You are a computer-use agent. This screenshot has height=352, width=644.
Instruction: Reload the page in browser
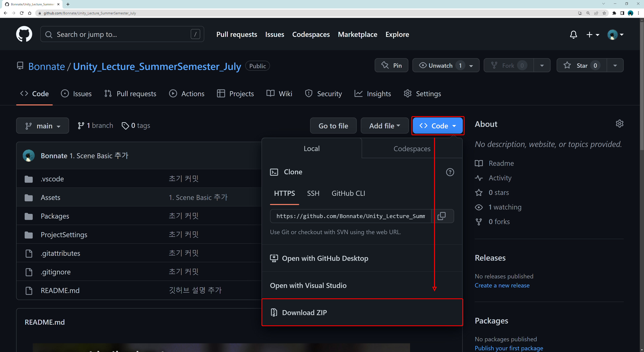(22, 13)
